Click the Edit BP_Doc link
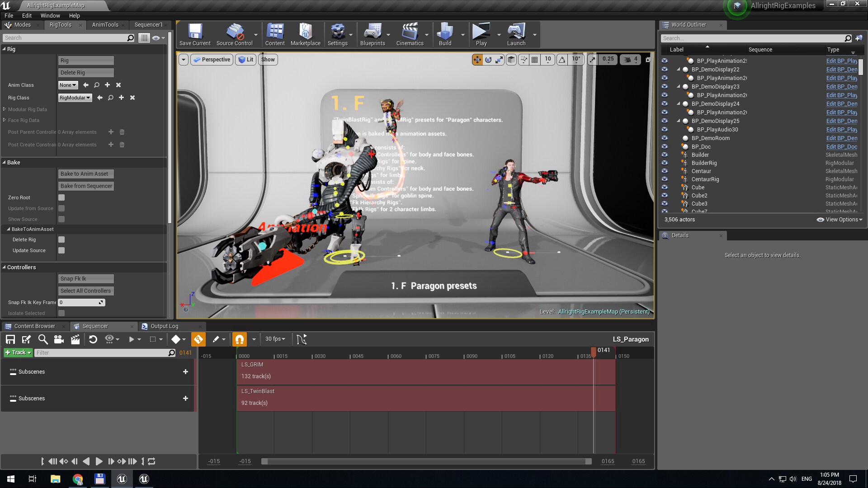This screenshot has width=868, height=488. pyautogui.click(x=841, y=147)
